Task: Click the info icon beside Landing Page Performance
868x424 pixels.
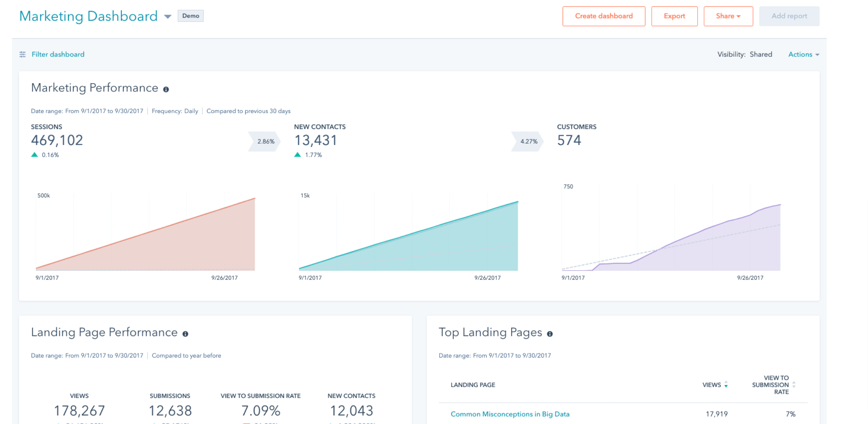Action: [x=186, y=333]
